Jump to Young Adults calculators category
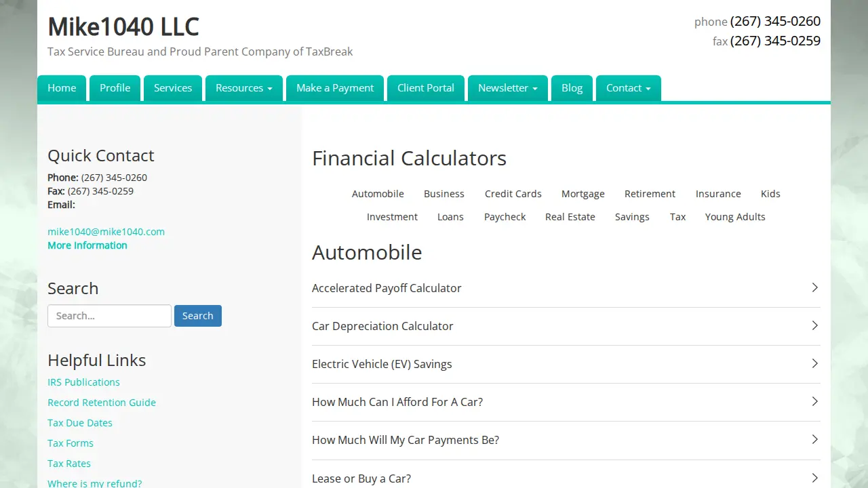Screen dimensions: 868x488 (x=735, y=217)
